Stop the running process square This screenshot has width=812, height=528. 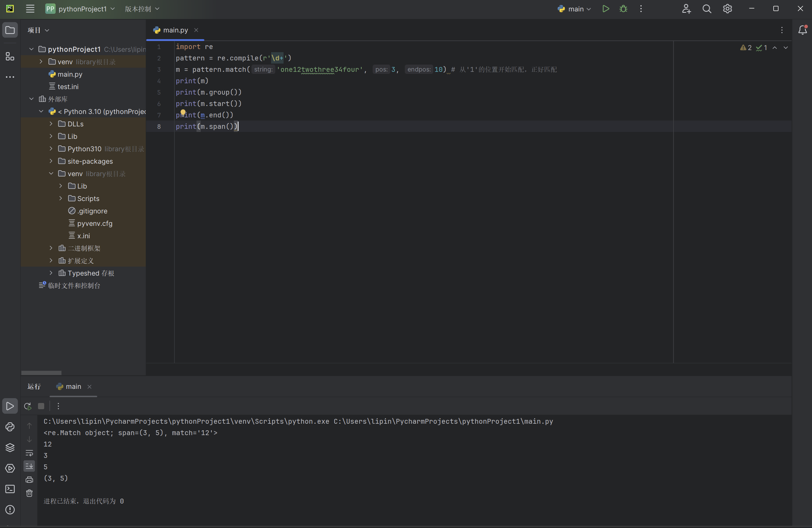pos(41,406)
